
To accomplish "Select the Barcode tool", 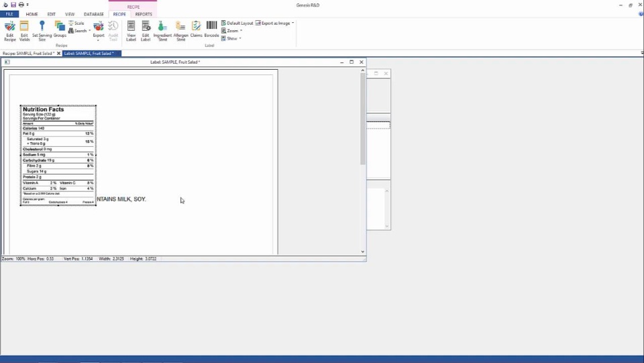I will tap(211, 29).
